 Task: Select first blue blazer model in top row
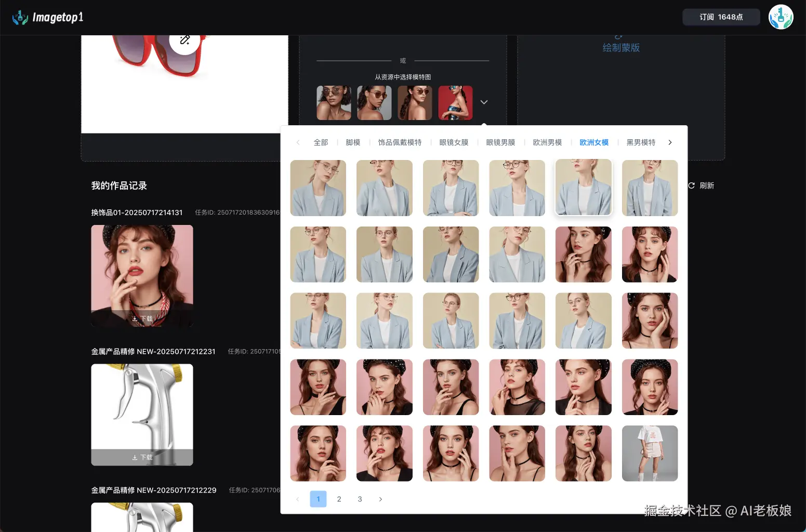click(x=318, y=188)
